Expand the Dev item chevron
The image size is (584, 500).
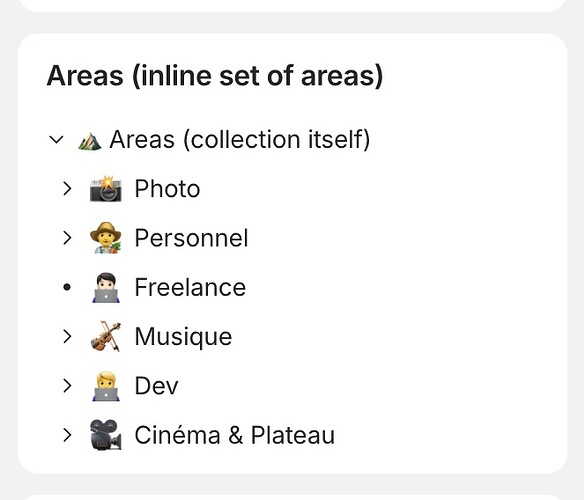click(67, 386)
